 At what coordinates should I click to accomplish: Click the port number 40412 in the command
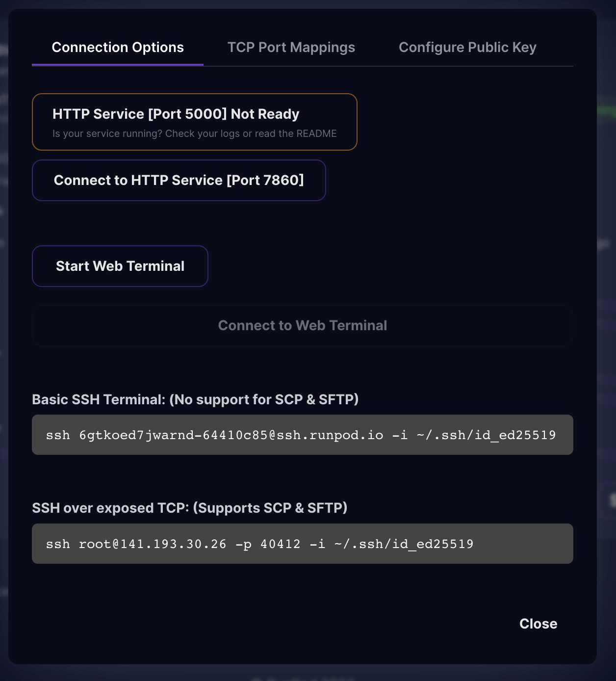click(x=281, y=544)
